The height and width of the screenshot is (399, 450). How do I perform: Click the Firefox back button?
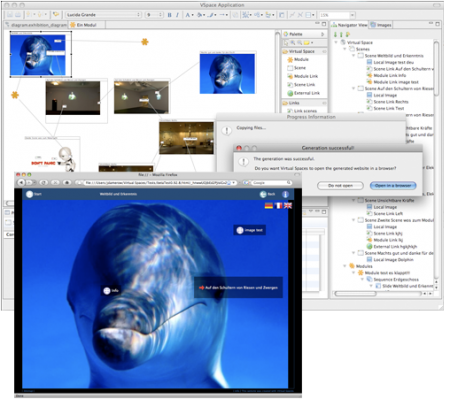[22, 182]
